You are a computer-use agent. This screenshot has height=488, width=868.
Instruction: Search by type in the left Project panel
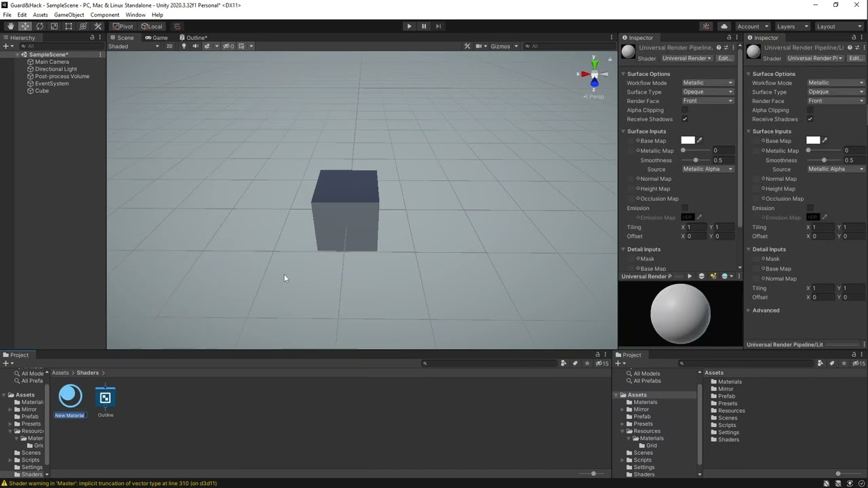click(564, 363)
